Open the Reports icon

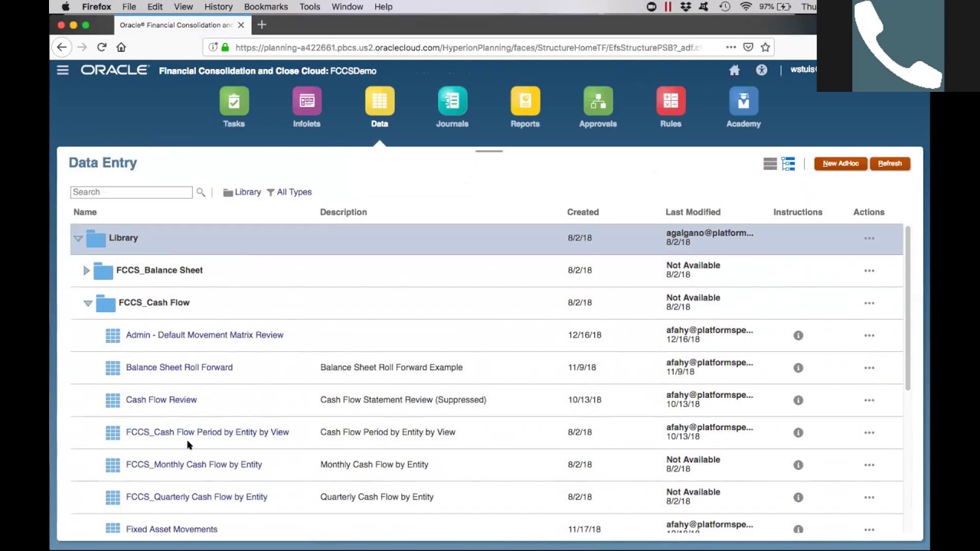click(525, 101)
